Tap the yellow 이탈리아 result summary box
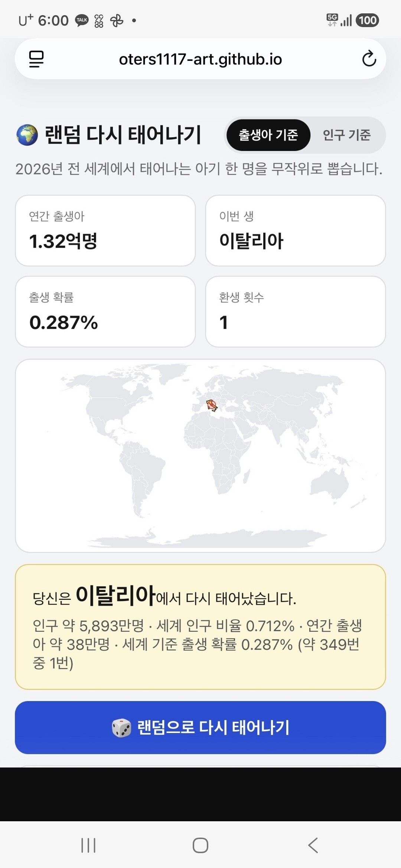Image resolution: width=401 pixels, height=868 pixels. 200,627
